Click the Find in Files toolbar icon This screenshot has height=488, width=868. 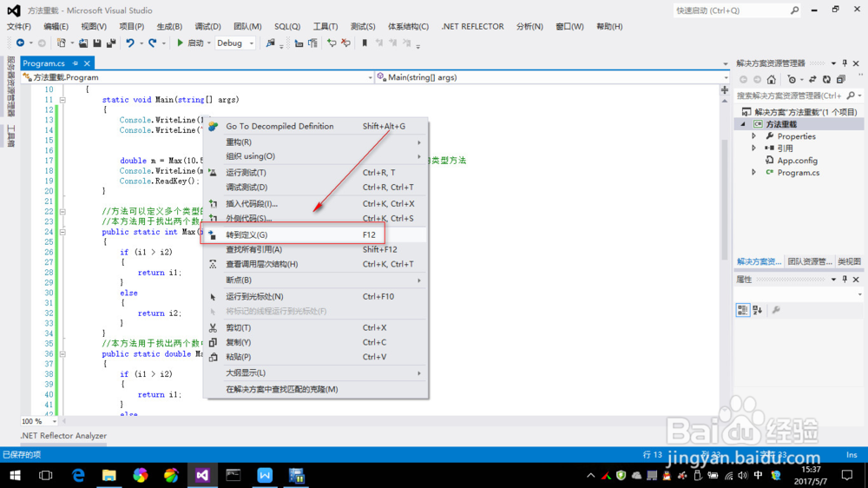click(x=270, y=43)
